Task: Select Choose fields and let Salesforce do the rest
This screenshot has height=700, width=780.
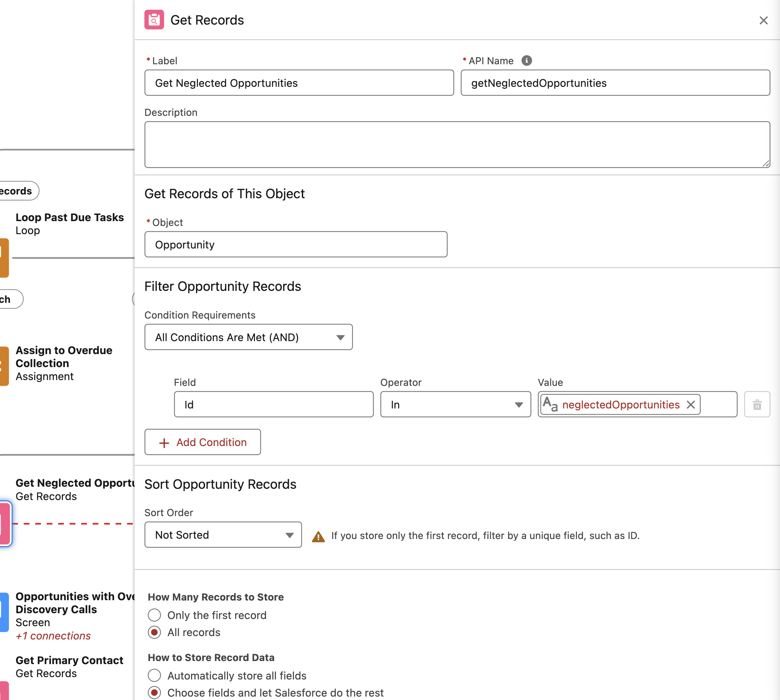Action: [154, 693]
